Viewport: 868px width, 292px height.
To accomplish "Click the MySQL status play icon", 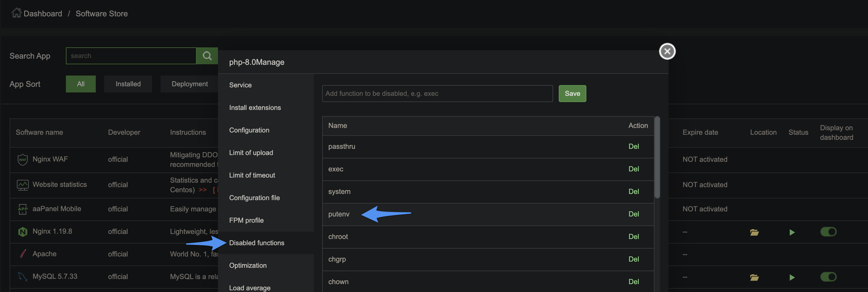I will tap(792, 277).
